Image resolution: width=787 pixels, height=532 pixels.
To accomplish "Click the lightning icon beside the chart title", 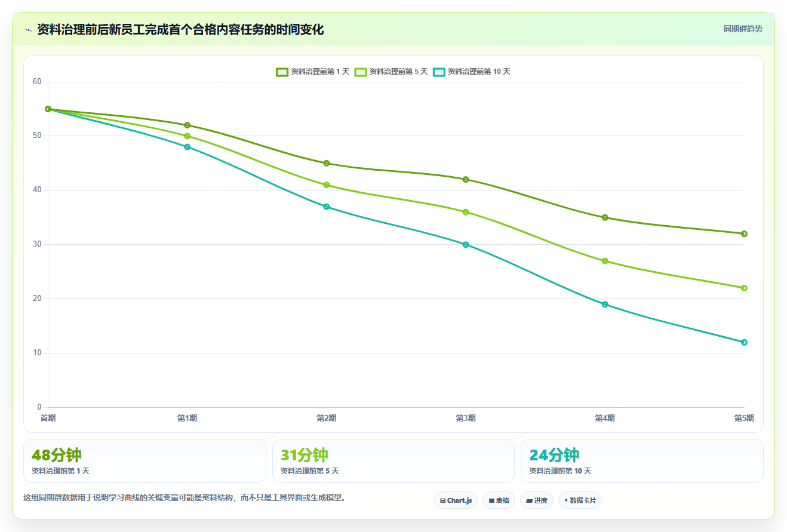I will [28, 30].
